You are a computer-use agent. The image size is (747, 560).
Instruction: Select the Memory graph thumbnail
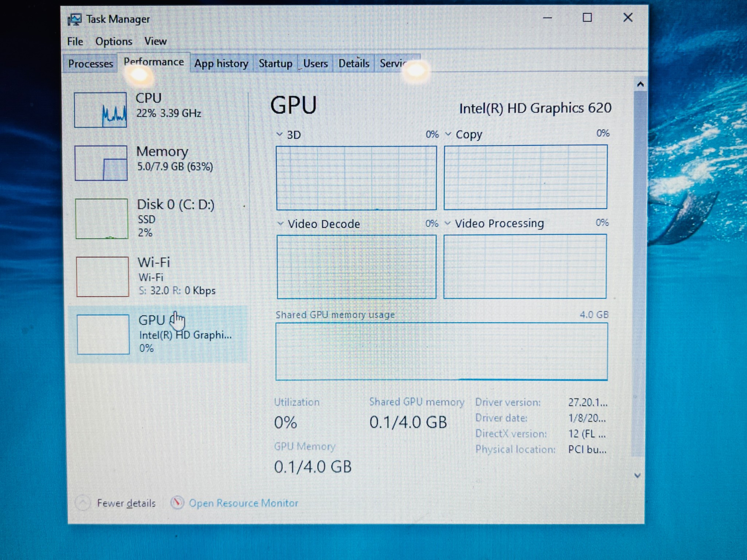tap(101, 163)
